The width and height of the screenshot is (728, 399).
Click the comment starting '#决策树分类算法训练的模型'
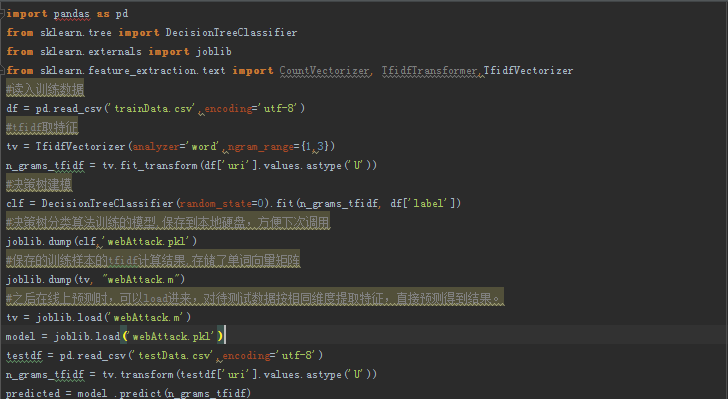point(168,222)
